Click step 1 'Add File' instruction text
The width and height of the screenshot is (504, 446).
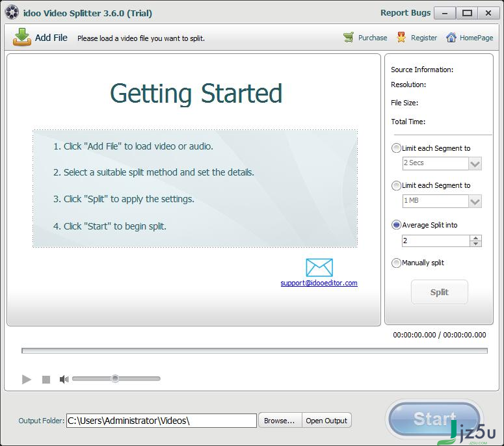pyautogui.click(x=133, y=146)
